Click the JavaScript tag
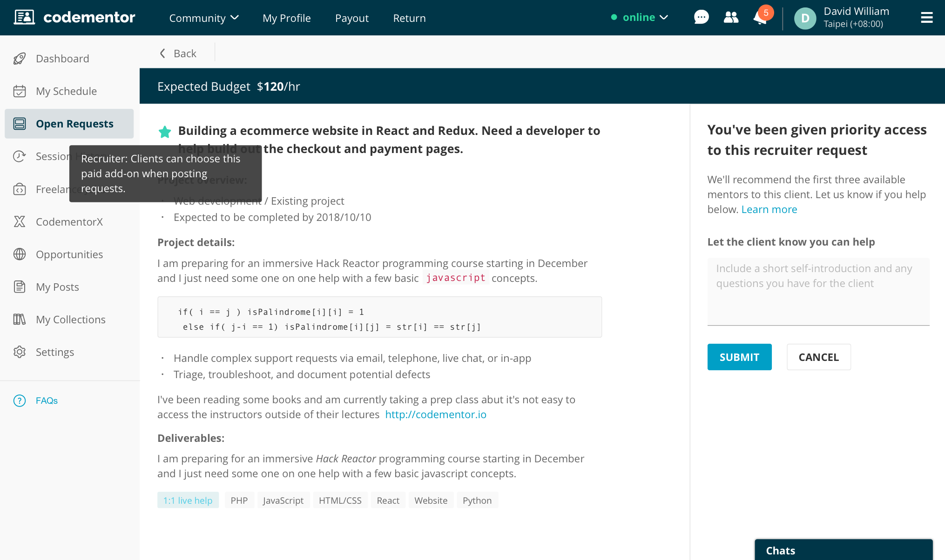 [283, 500]
